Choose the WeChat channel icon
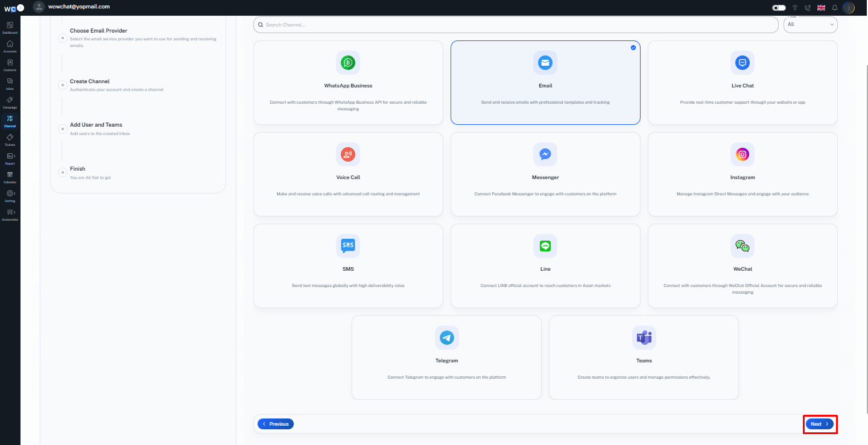Viewport: 868px width, 445px height. [x=743, y=246]
